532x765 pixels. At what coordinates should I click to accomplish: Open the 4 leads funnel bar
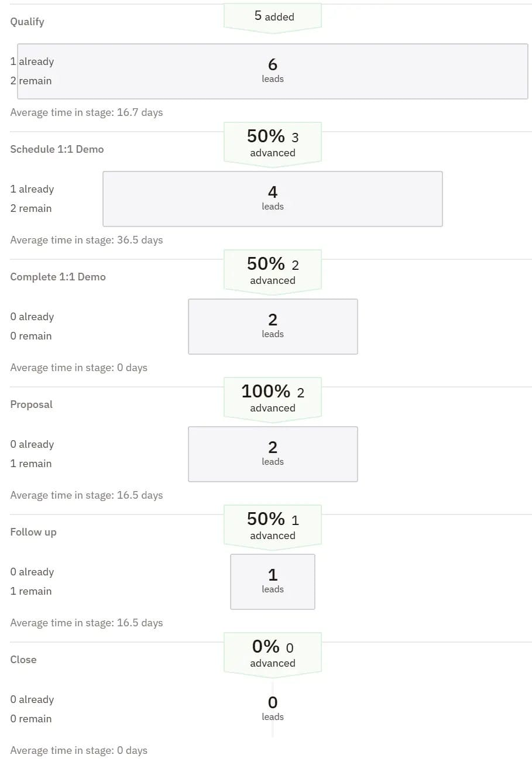273,198
